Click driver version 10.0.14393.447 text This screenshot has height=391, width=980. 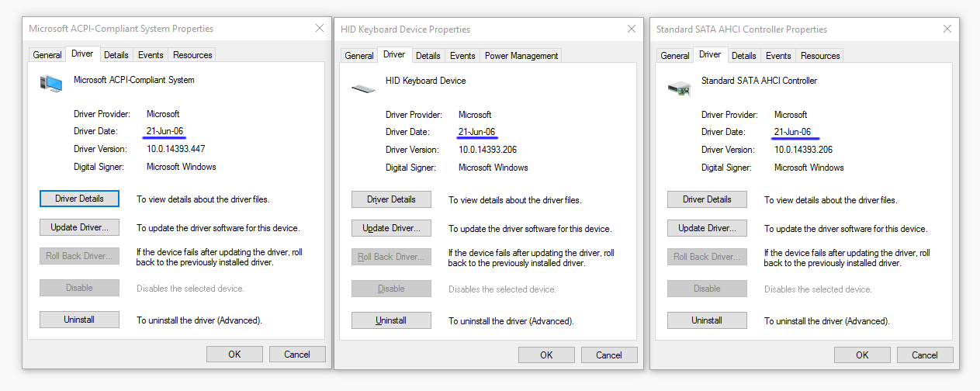tap(175, 149)
